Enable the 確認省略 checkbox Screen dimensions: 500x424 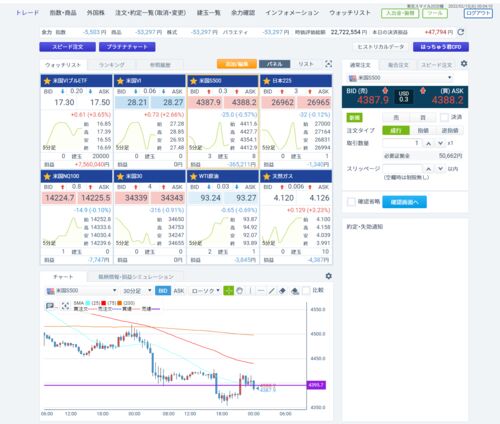pyautogui.click(x=351, y=202)
